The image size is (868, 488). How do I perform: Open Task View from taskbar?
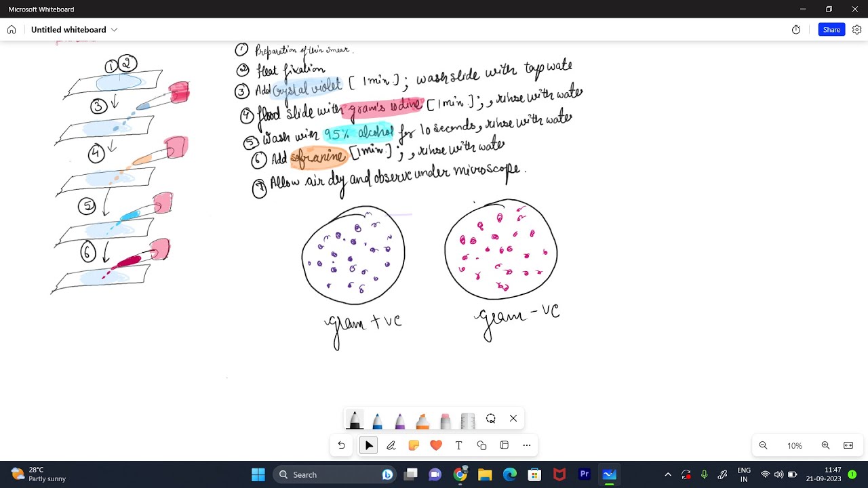(411, 474)
